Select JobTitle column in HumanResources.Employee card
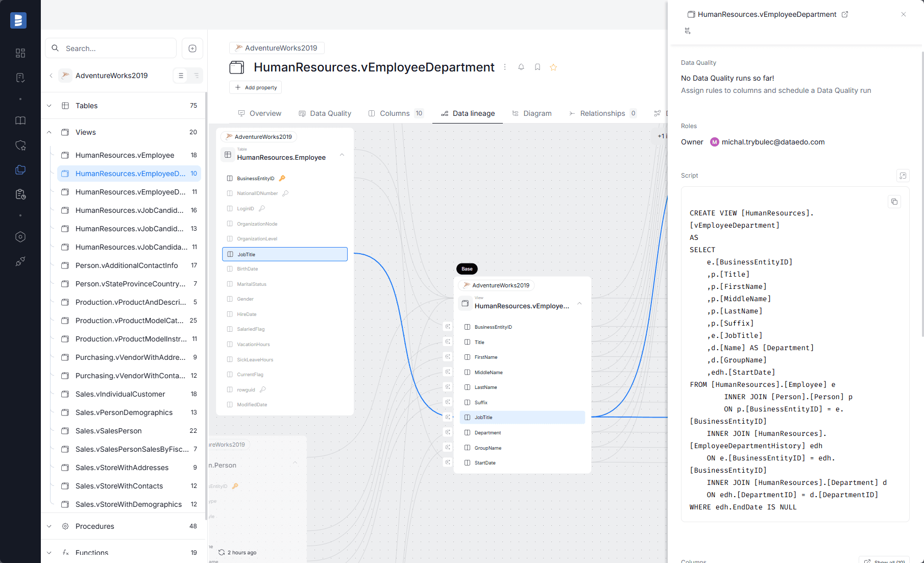This screenshot has height=563, width=924. (285, 254)
